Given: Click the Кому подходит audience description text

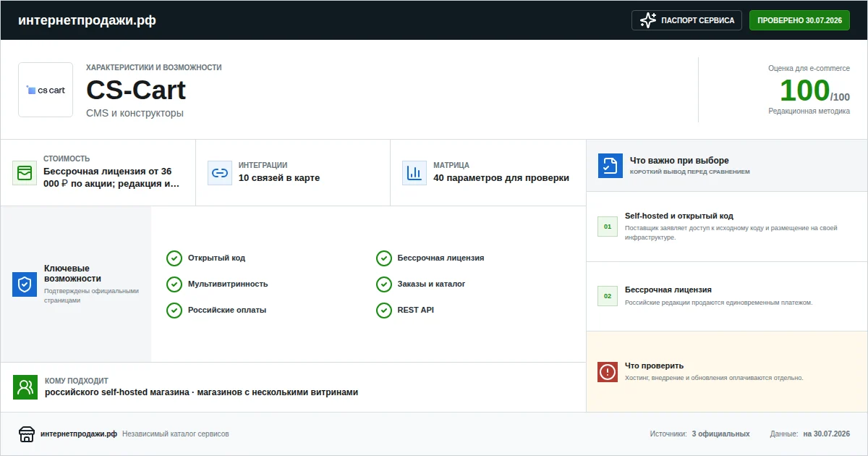Looking at the screenshot, I should click(x=201, y=392).
